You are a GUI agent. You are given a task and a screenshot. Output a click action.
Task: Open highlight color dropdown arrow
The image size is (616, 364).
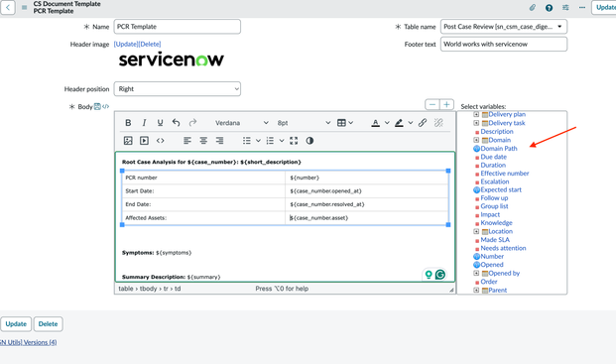pos(410,123)
